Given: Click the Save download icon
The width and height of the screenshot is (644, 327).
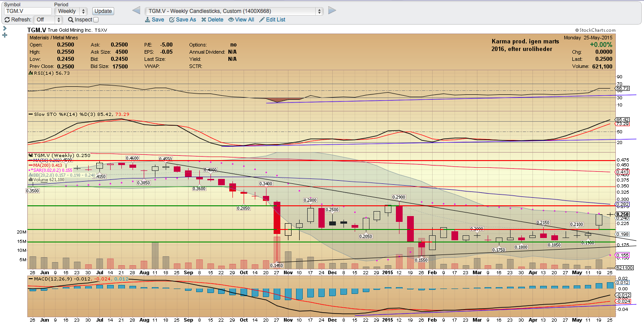Looking at the screenshot, I should (x=148, y=20).
